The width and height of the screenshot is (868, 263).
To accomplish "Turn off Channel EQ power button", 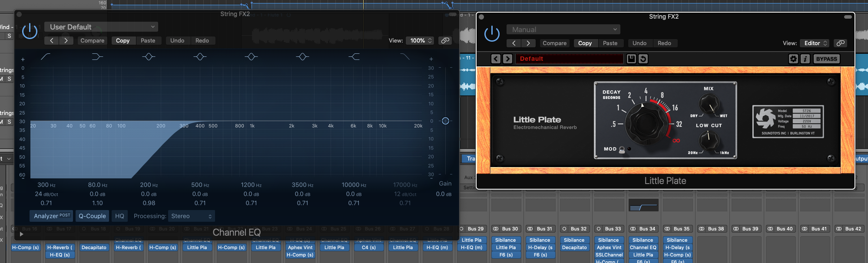I will (30, 31).
